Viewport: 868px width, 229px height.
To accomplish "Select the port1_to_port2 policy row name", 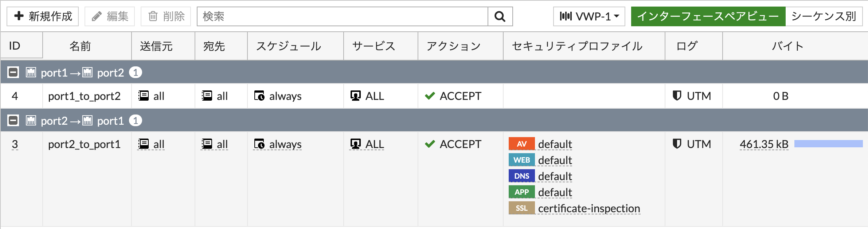I will click(x=84, y=96).
